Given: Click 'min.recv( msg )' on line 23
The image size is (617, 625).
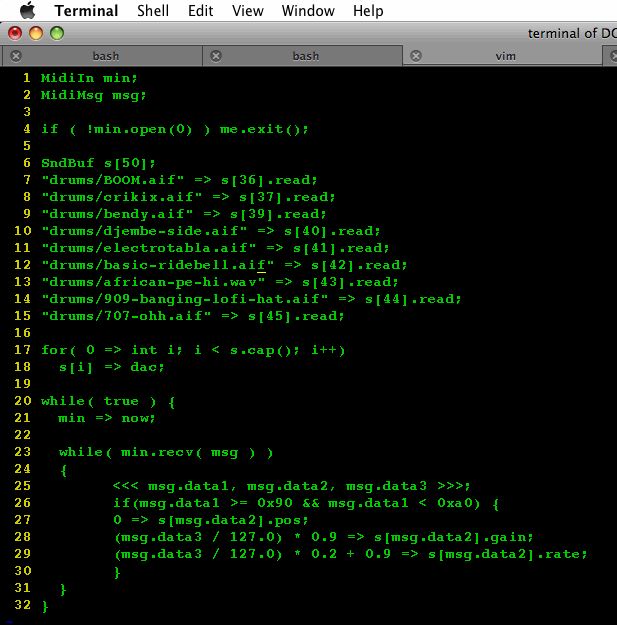Looking at the screenshot, I should (188, 452).
